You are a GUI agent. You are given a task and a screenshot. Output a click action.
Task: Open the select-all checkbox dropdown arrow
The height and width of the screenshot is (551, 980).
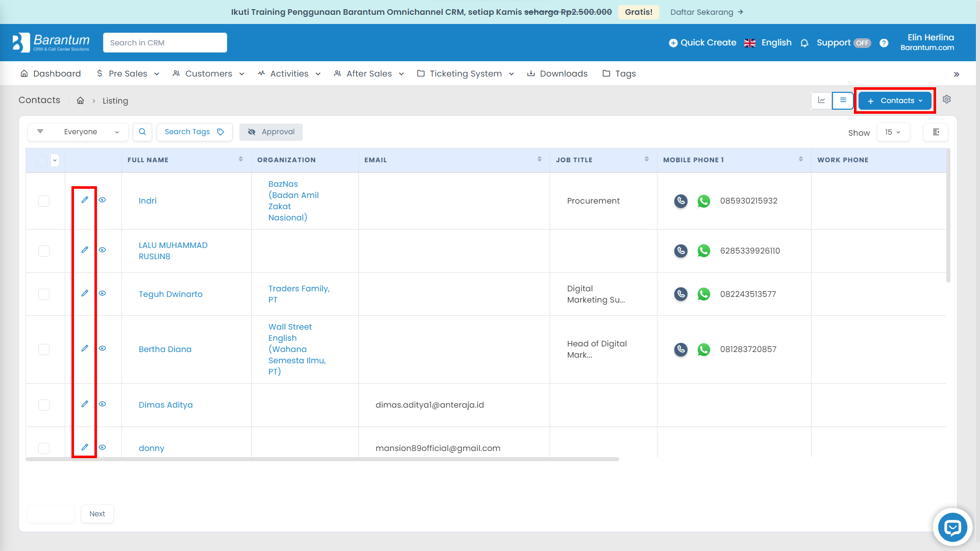55,160
